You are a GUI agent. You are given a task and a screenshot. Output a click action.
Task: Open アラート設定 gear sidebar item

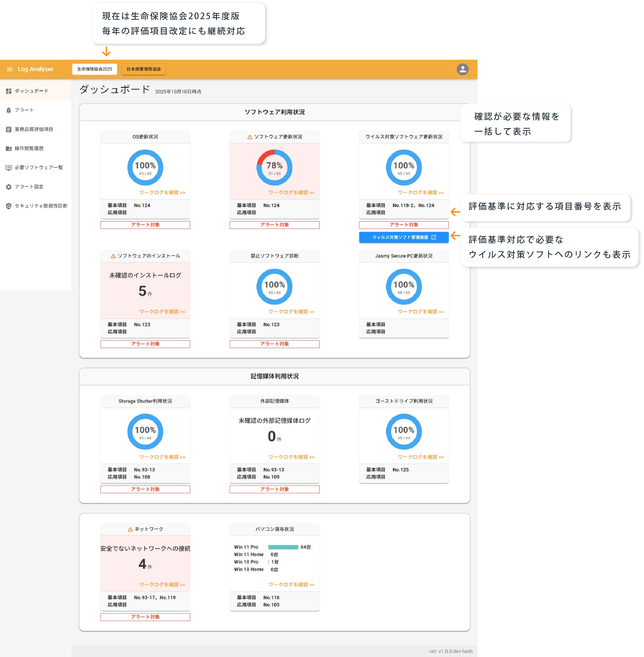pos(29,186)
